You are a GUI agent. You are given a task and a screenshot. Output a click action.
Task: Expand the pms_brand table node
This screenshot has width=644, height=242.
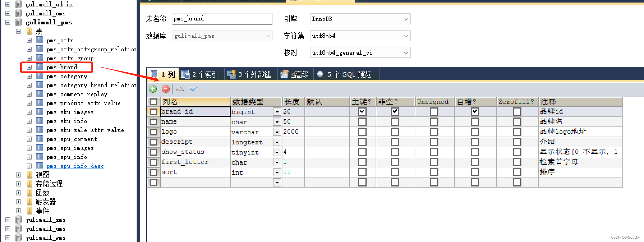29,67
